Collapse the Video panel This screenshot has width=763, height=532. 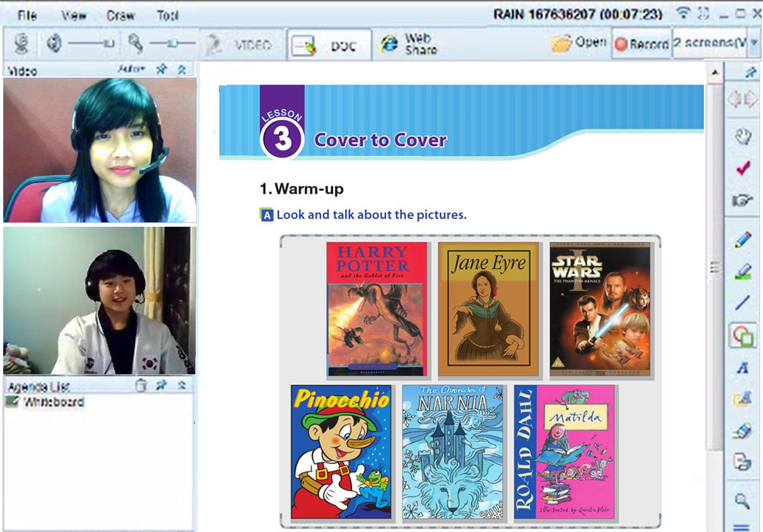point(182,70)
